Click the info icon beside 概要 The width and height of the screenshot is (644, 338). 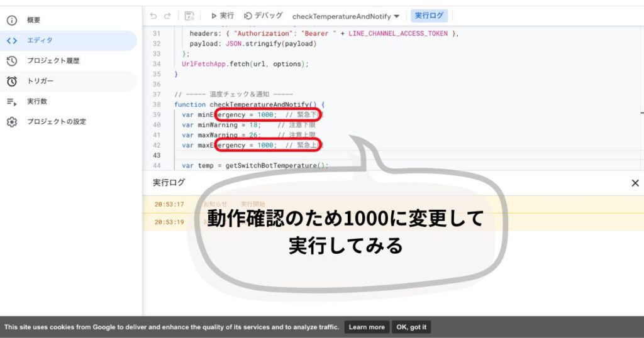(x=12, y=20)
